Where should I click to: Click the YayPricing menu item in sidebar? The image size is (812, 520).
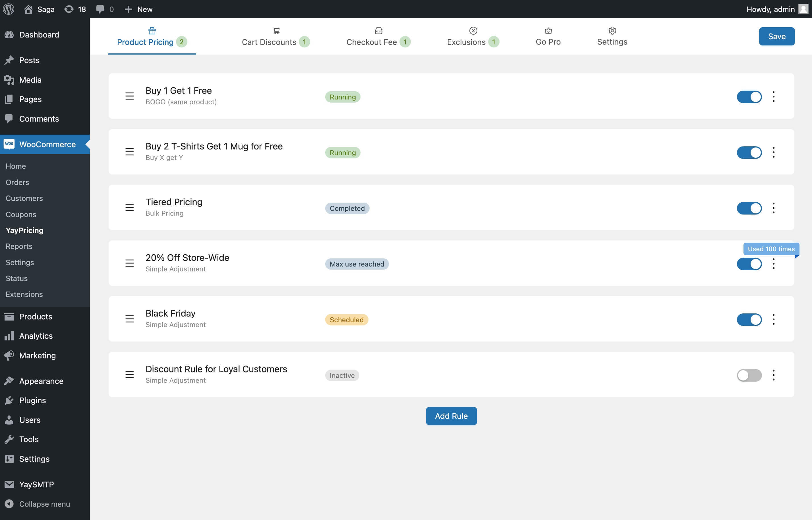pyautogui.click(x=24, y=230)
